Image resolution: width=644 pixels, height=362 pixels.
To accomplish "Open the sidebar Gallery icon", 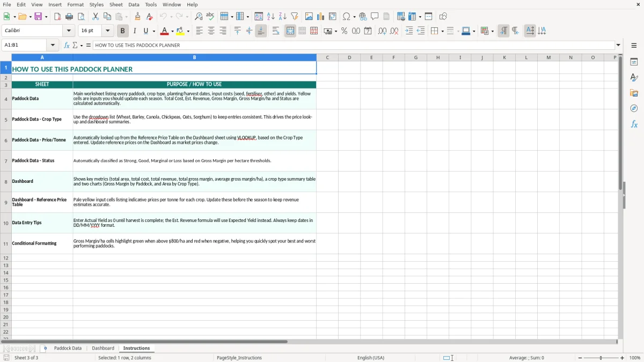I will pyautogui.click(x=634, y=93).
